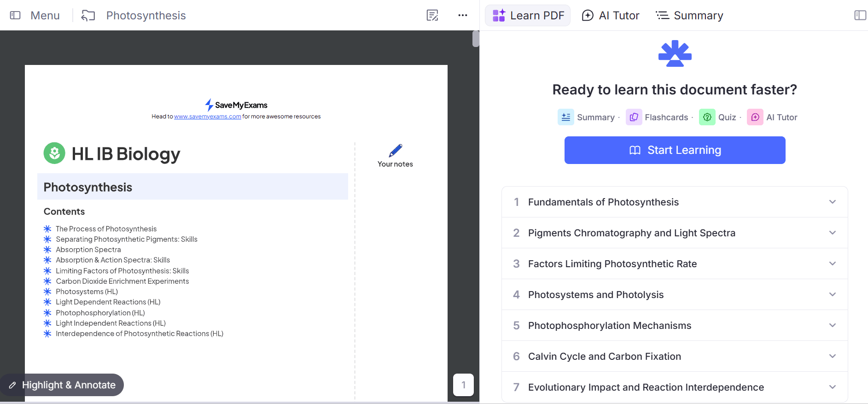Click the Your notes pencil icon
The width and height of the screenshot is (868, 404).
click(396, 150)
